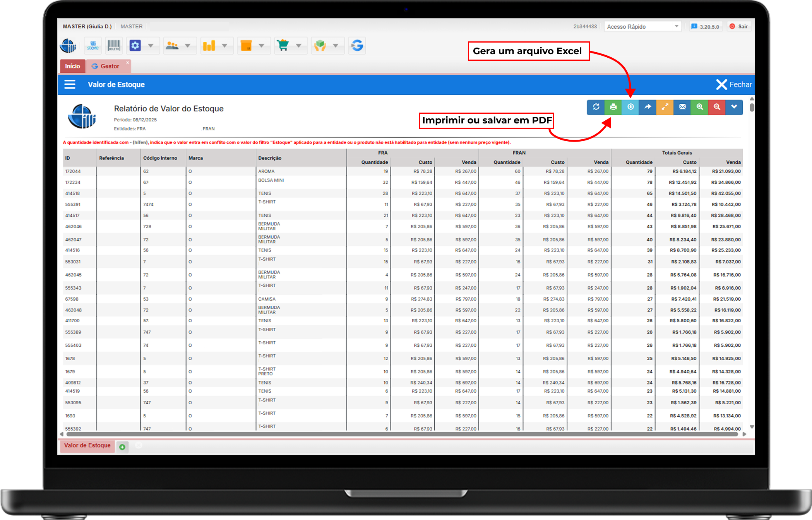Add a new tab with the green plus

(x=122, y=447)
